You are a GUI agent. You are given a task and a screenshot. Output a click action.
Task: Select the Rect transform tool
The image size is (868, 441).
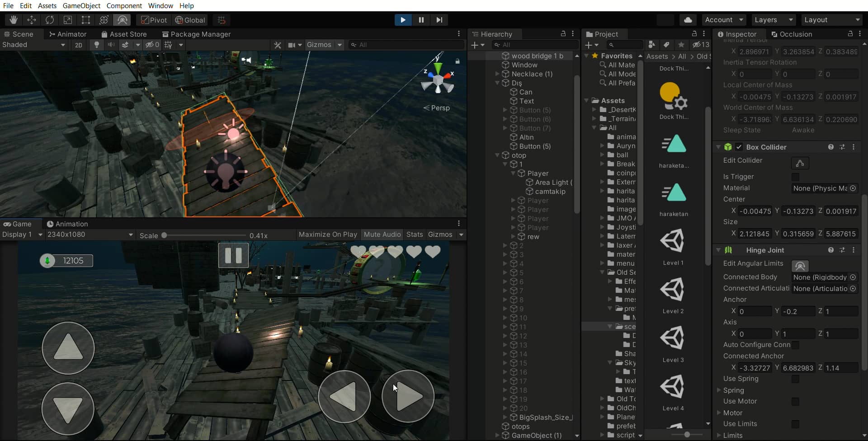(86, 20)
